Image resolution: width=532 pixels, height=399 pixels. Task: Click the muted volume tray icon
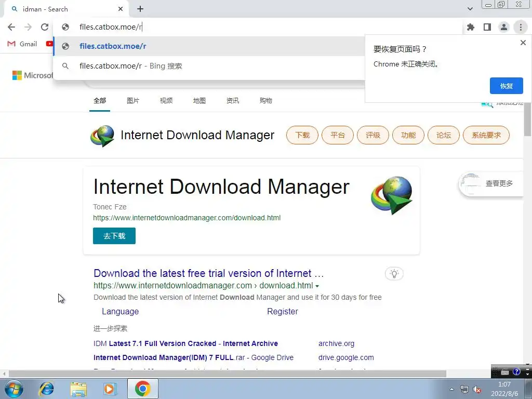click(477, 390)
